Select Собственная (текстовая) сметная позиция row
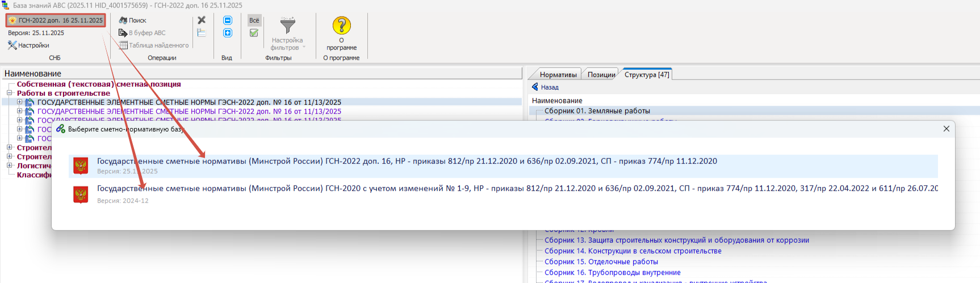Image resolution: width=980 pixels, height=283 pixels. 99,84
